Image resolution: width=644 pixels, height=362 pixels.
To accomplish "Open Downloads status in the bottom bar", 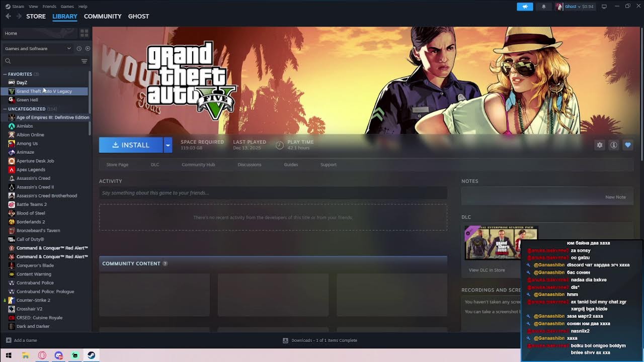I will (x=324, y=340).
